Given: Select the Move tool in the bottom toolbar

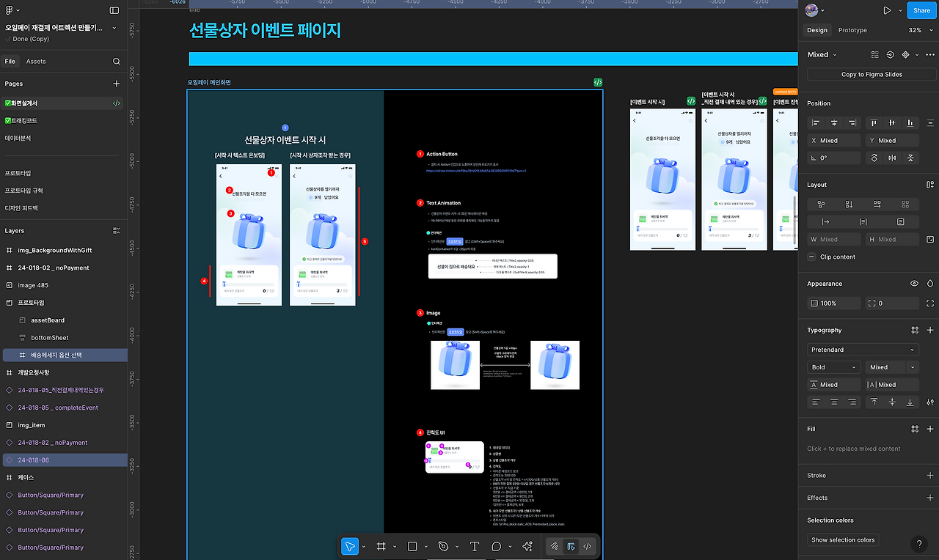Looking at the screenshot, I should [350, 546].
